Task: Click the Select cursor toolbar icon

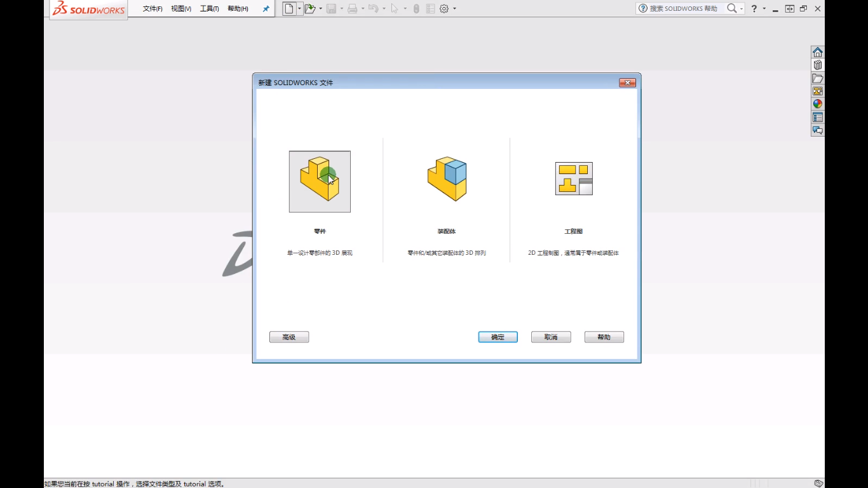Action: pyautogui.click(x=395, y=9)
